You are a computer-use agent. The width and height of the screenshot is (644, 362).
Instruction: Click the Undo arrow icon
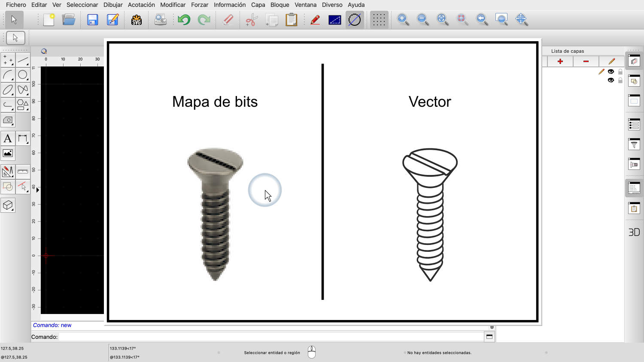(x=184, y=20)
